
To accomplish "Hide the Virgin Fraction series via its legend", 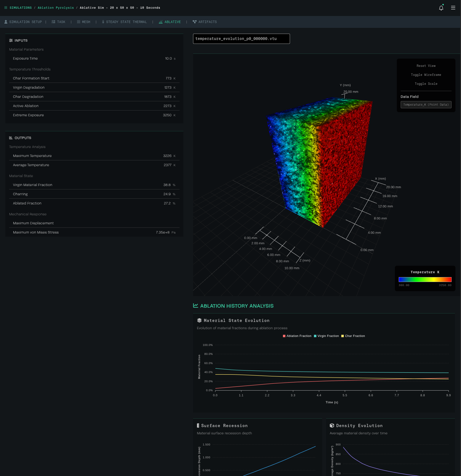I will click(x=326, y=336).
